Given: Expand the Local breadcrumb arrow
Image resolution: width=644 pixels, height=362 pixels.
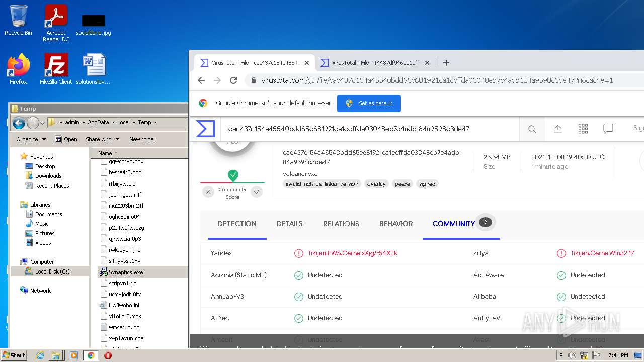Looking at the screenshot, I should click(134, 122).
